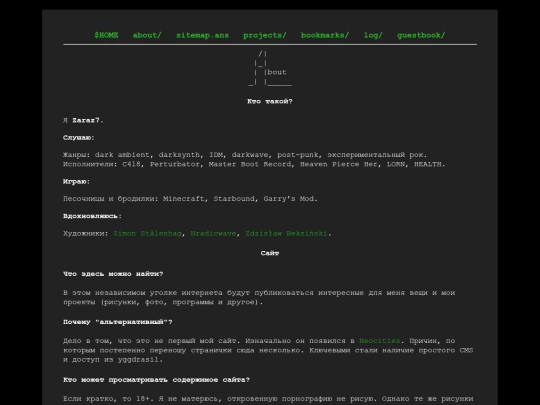Click the 'Слушаю:' label
Image resolution: width=540 pixels, height=405 pixels.
pyautogui.click(x=79, y=138)
